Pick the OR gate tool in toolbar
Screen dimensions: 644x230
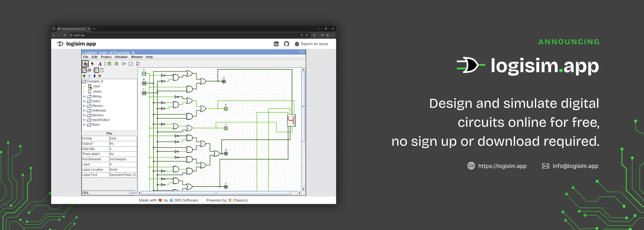pyautogui.click(x=138, y=64)
